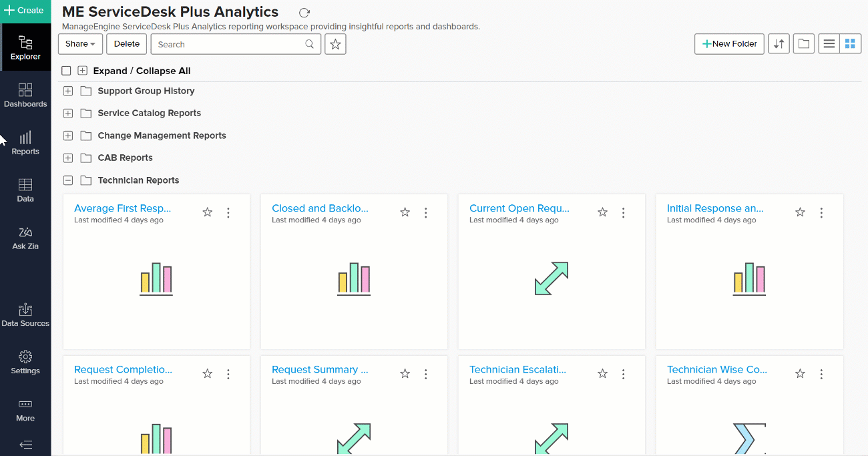The image size is (868, 456).
Task: Tick the Expand / Collapse All checkbox
Action: [66, 71]
